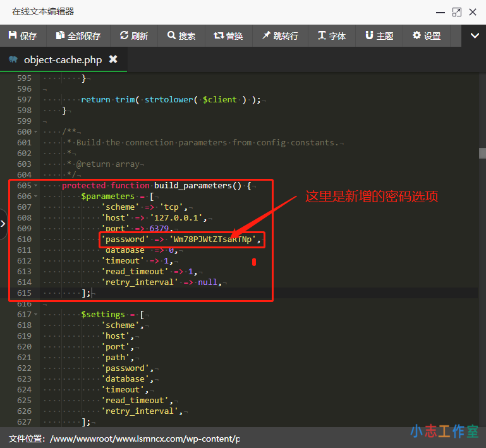Image resolution: width=486 pixels, height=448 pixels.
Task: Open Go to Line (跳转行)
Action: (x=280, y=36)
